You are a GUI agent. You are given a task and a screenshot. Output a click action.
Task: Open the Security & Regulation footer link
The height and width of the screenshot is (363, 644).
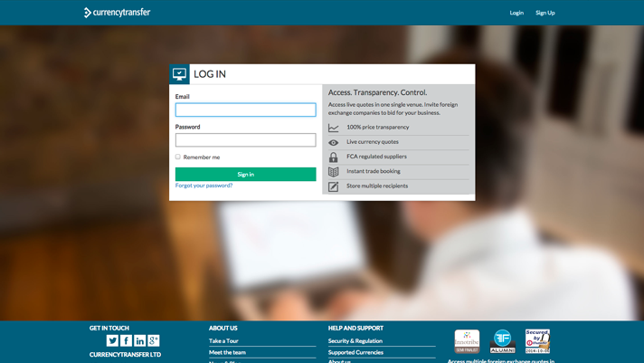(355, 341)
